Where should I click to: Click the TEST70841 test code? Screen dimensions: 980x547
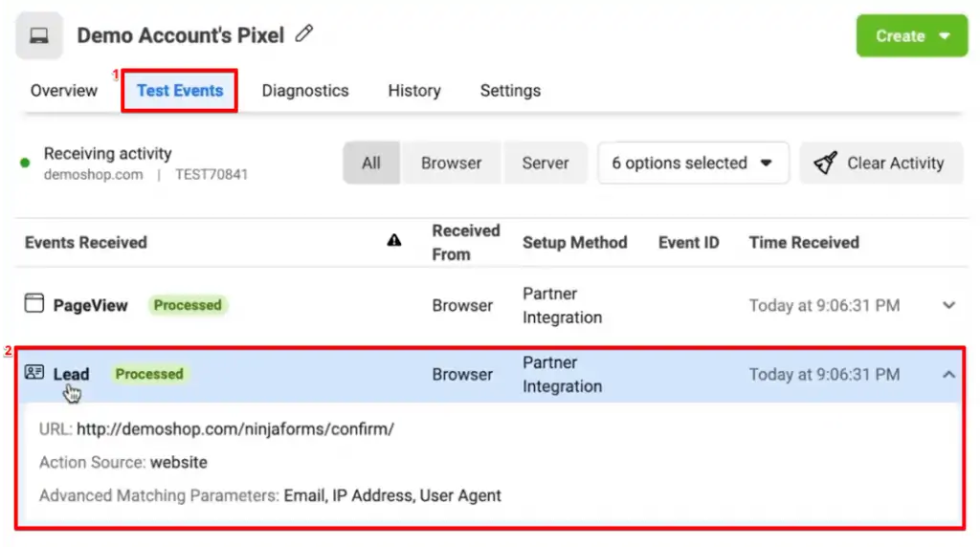click(212, 174)
